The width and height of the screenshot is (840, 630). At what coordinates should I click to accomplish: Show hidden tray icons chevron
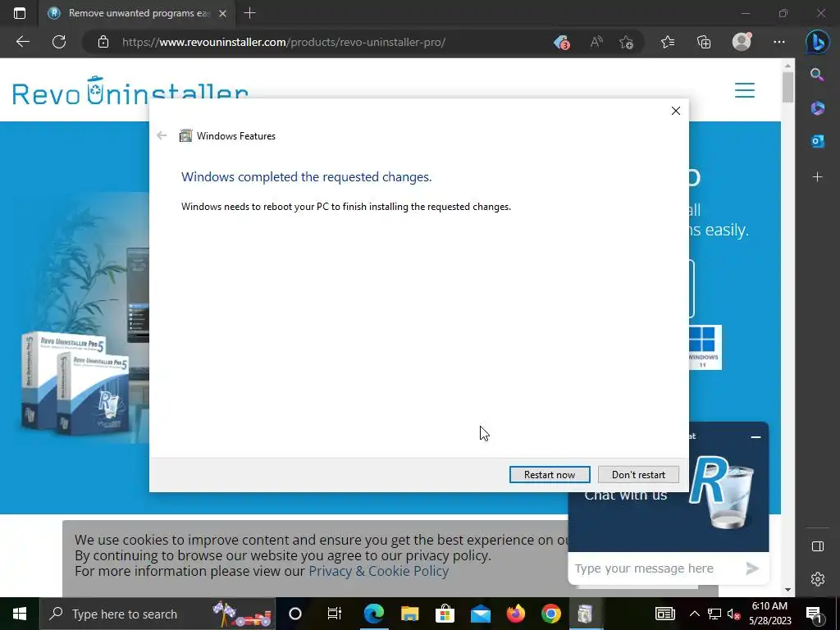pos(694,614)
